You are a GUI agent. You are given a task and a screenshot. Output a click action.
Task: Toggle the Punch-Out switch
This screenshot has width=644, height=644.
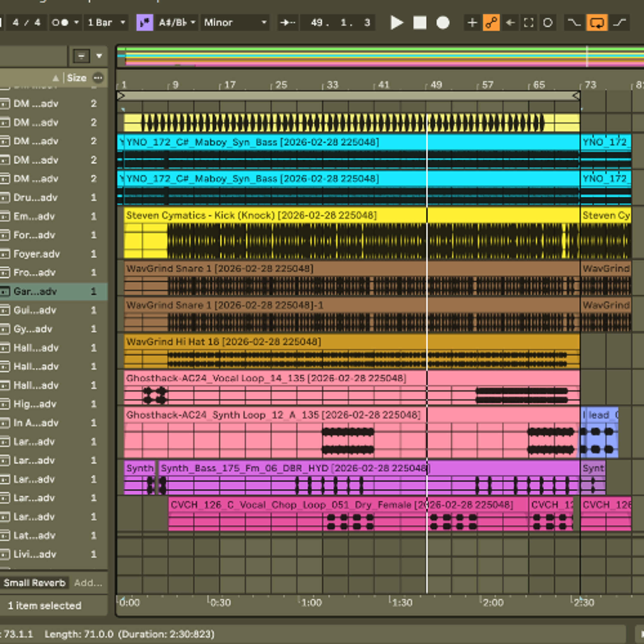tap(620, 23)
